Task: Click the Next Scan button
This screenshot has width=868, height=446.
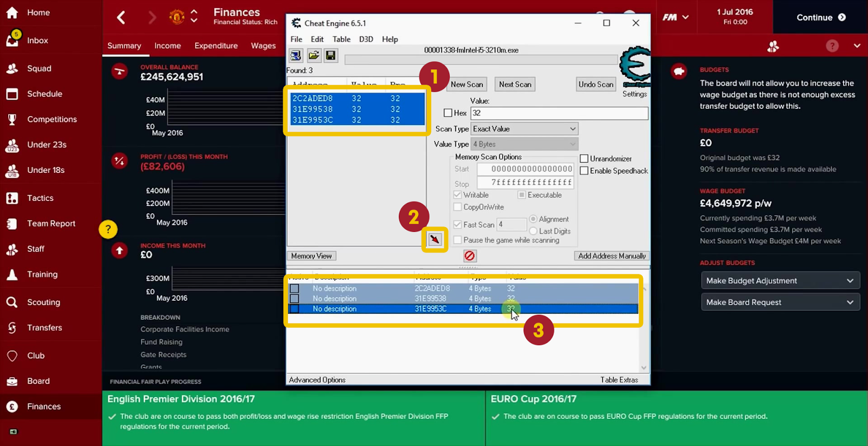Action: (x=515, y=85)
